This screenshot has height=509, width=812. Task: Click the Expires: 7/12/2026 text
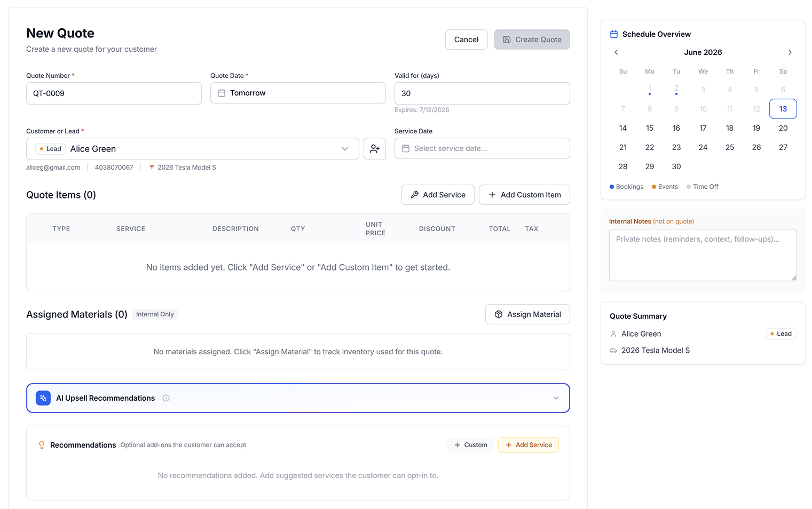coord(422,110)
